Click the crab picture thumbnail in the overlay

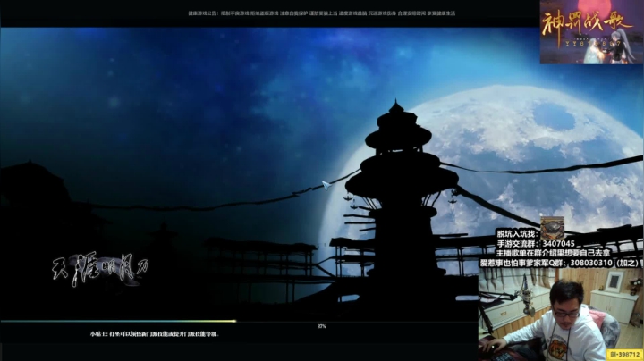click(x=552, y=228)
